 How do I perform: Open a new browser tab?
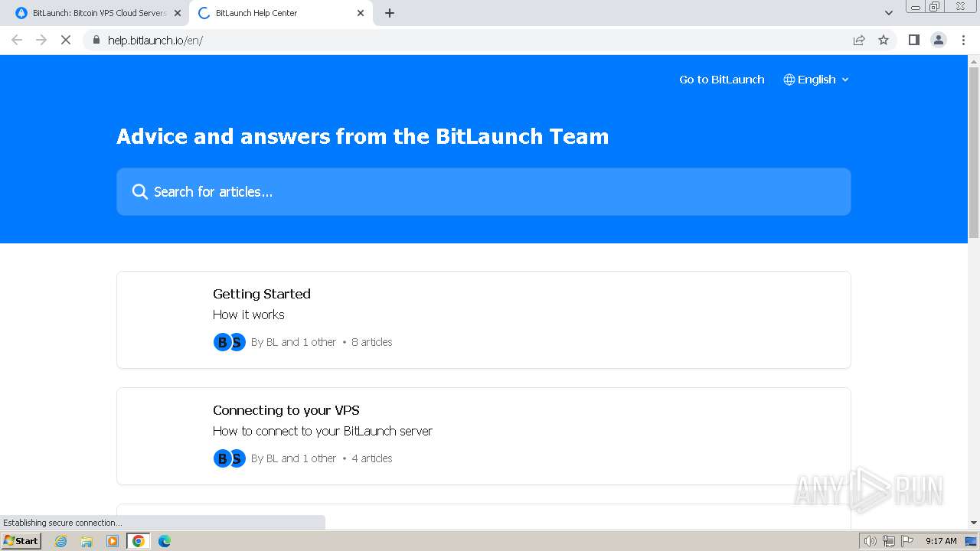point(390,13)
